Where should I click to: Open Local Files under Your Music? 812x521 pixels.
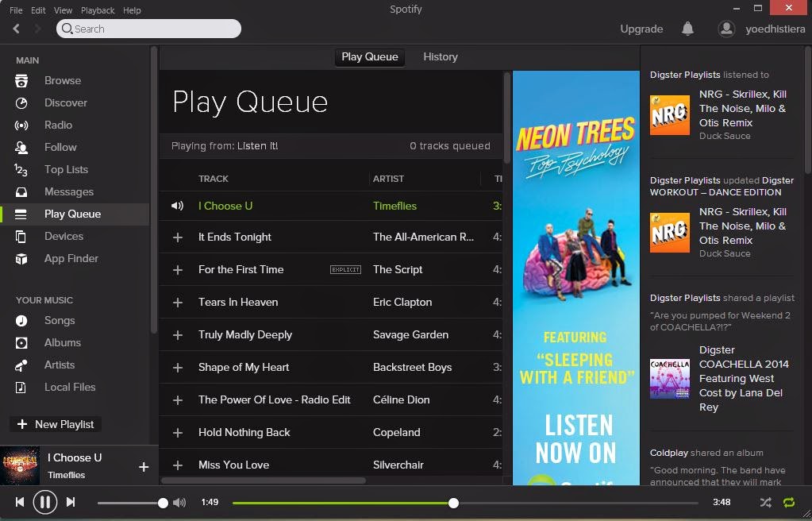[68, 387]
